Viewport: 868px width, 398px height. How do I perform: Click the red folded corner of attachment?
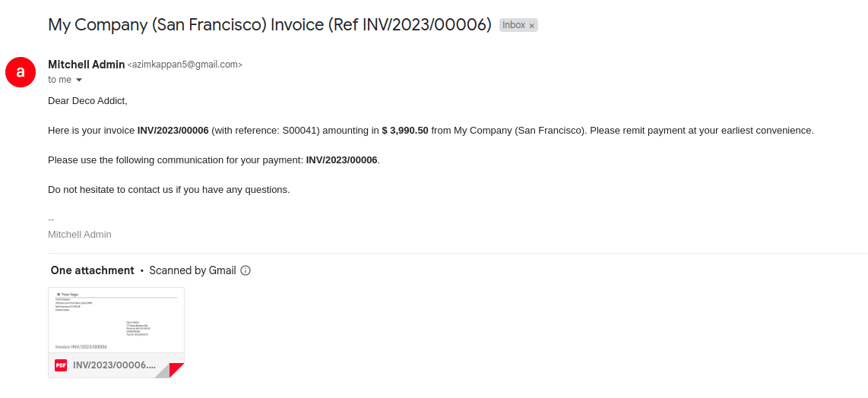pyautogui.click(x=177, y=370)
